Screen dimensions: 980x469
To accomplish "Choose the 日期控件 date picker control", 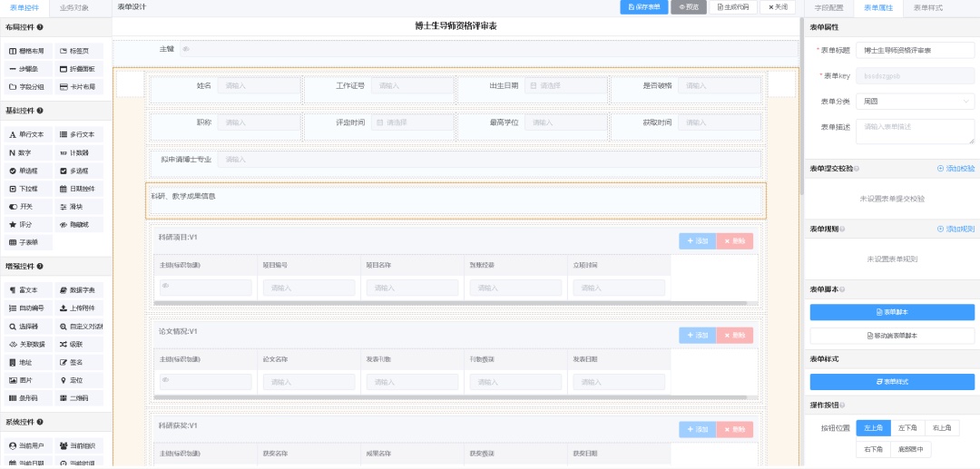I will click(78, 189).
